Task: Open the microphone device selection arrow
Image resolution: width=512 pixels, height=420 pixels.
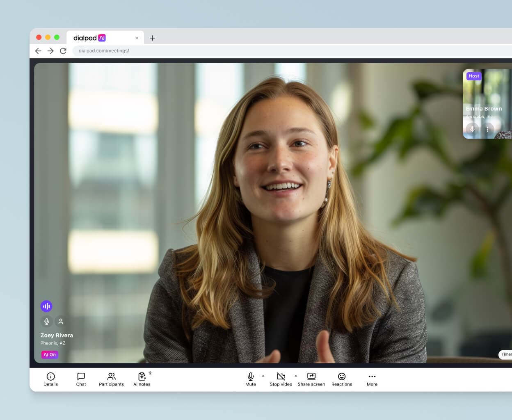Action: pyautogui.click(x=263, y=377)
